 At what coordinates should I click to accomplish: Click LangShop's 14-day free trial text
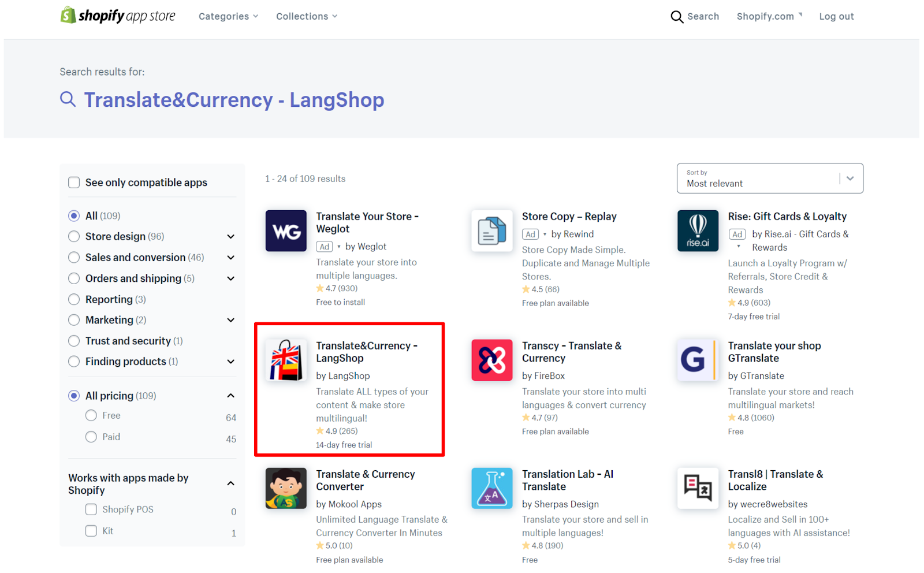[344, 445]
